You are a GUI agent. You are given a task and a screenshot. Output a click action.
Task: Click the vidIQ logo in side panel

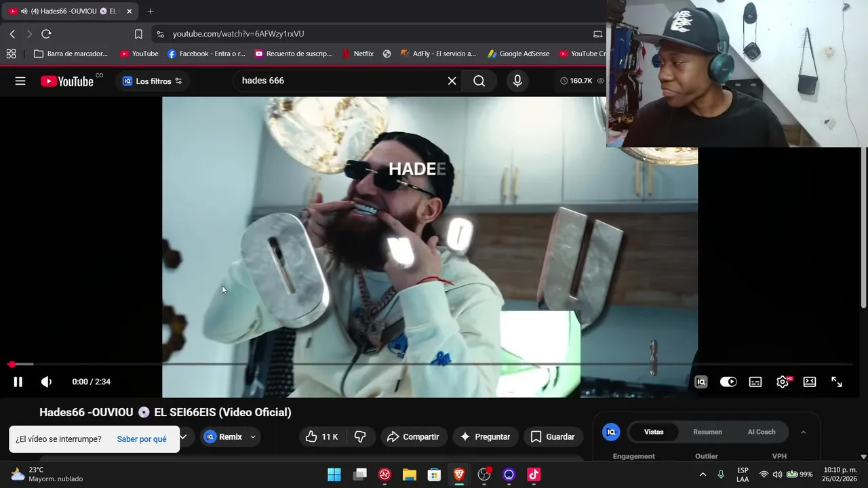tap(611, 432)
